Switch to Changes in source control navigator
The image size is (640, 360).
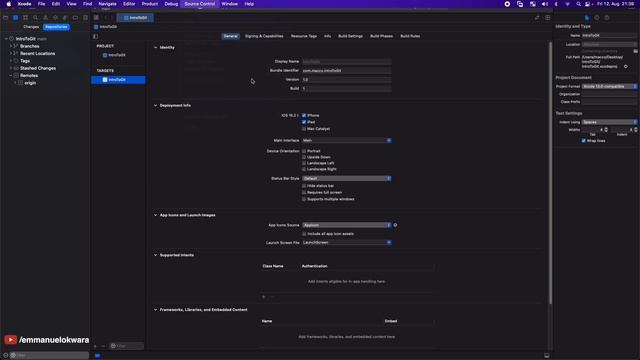(x=31, y=27)
